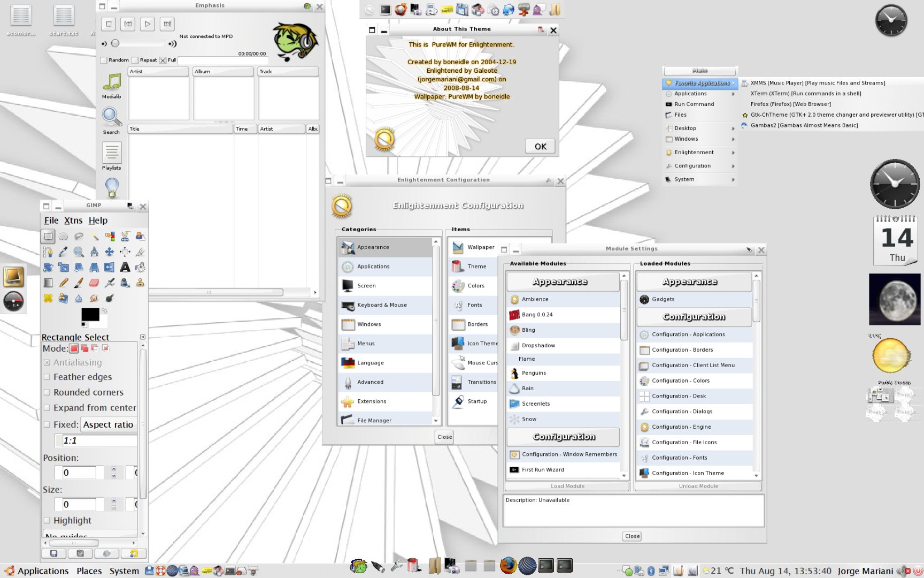Expand the Favorite Applications submenu

point(700,83)
